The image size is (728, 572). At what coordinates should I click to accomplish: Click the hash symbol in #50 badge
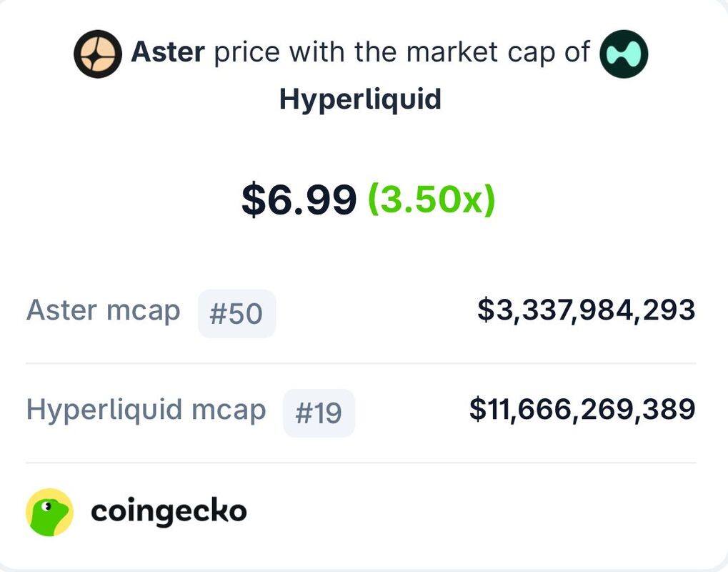(217, 314)
